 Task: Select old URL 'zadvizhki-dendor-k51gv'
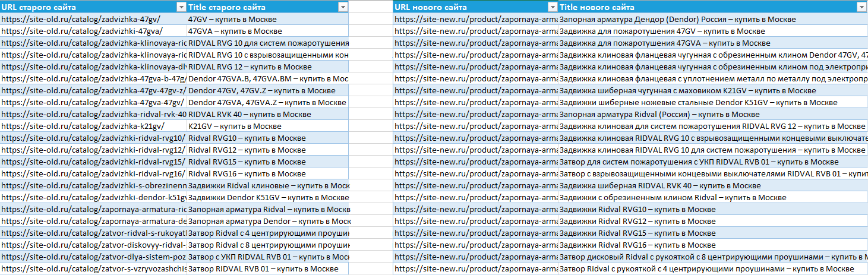(x=93, y=197)
